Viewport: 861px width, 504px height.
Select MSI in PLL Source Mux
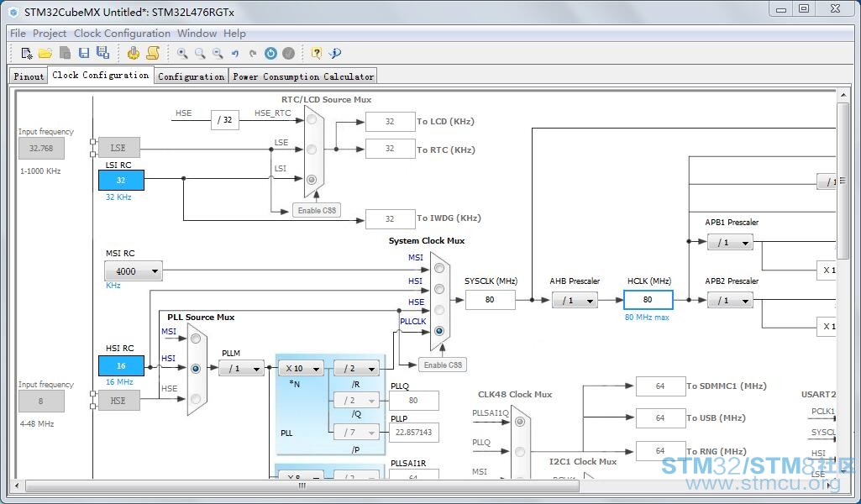tap(196, 339)
